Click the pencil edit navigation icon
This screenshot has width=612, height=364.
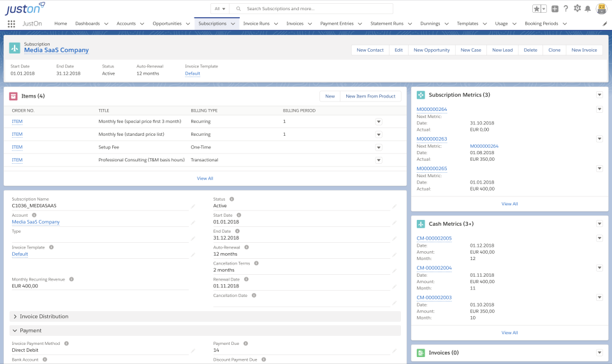point(604,24)
